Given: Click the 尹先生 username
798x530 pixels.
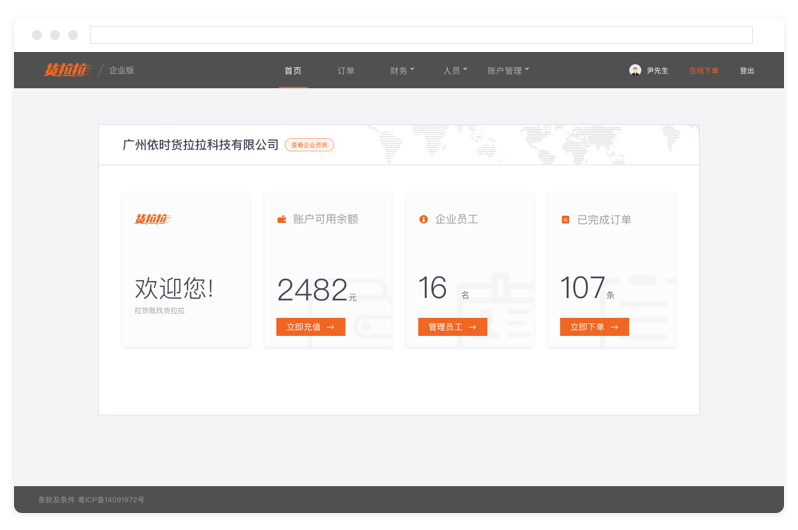Looking at the screenshot, I should click(x=658, y=71).
